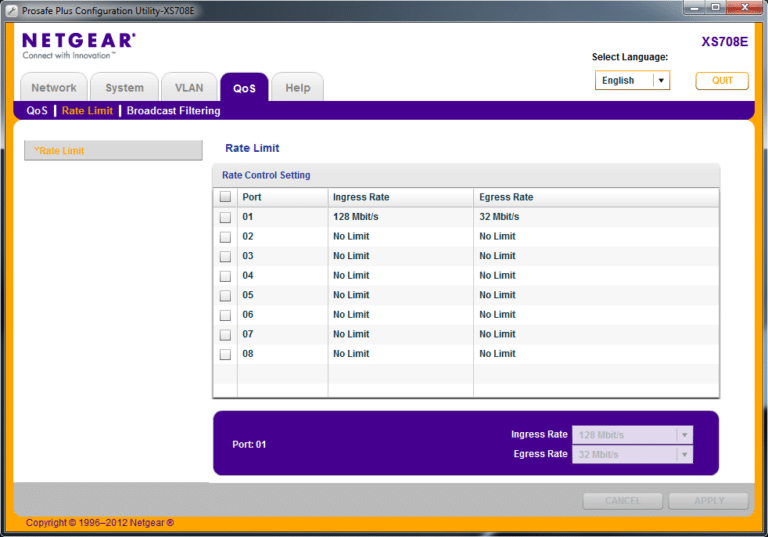Check the box for port 06
Viewport: 768px width, 537px height.
tap(225, 315)
